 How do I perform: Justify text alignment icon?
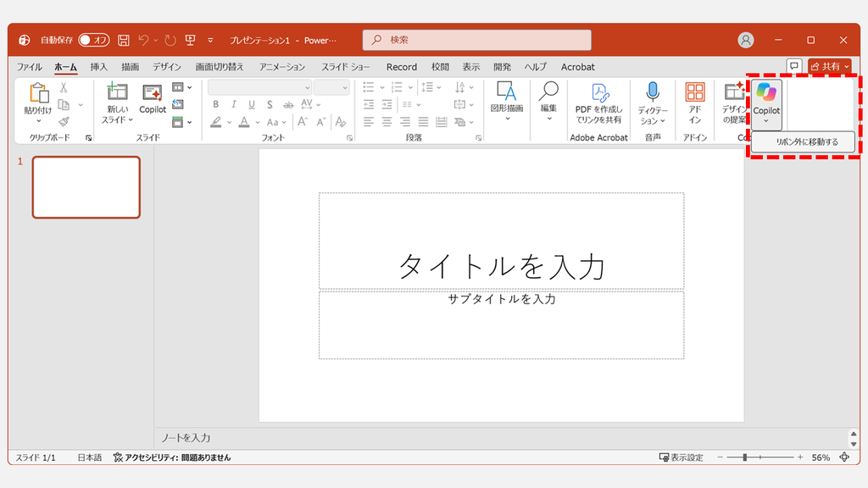pos(424,122)
